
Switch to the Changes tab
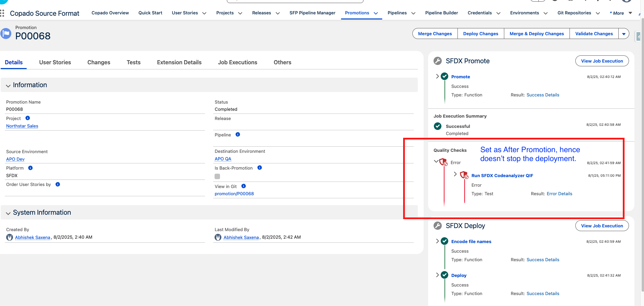coord(99,62)
